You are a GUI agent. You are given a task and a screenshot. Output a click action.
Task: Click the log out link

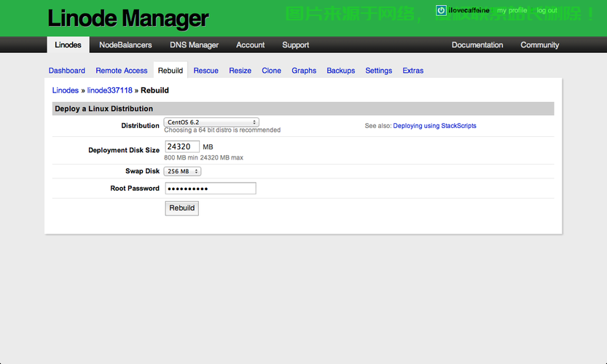coord(547,10)
